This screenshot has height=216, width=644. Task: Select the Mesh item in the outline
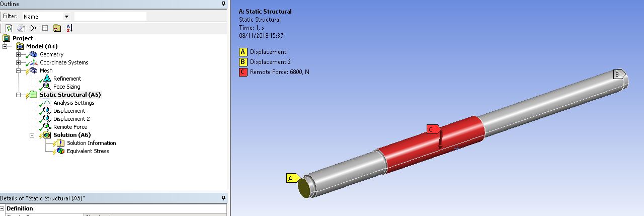(x=46, y=70)
